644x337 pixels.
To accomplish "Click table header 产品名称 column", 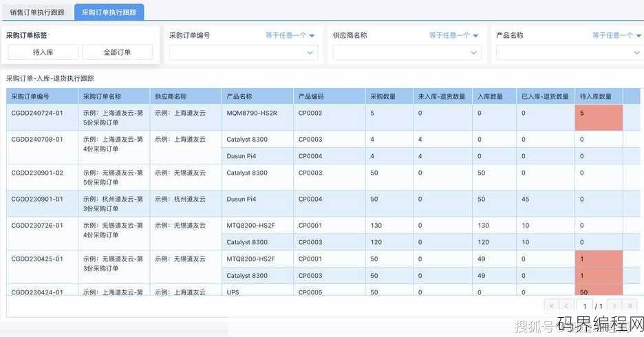I will tap(257, 96).
